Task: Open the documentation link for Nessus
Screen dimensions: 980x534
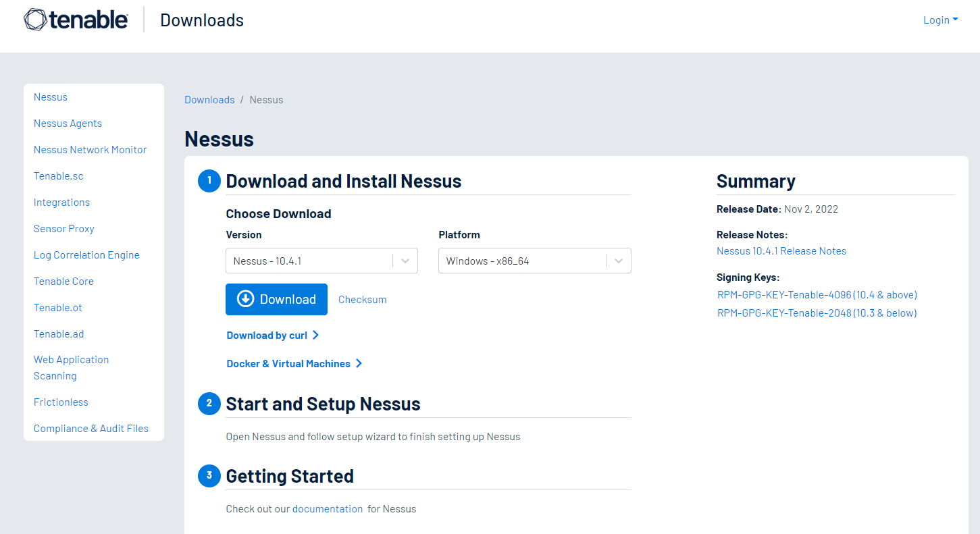Action: point(328,509)
